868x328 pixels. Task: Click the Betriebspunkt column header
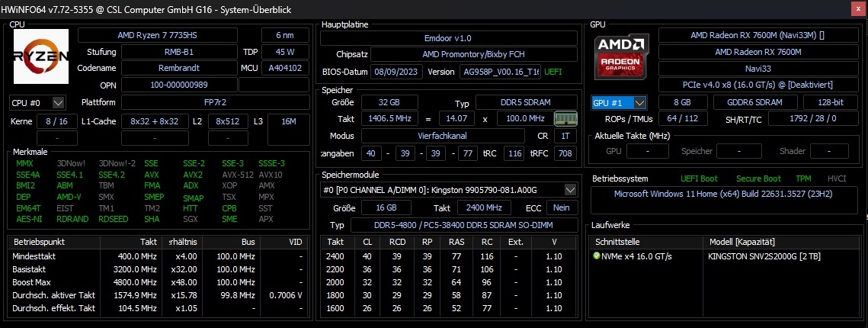[54, 243]
